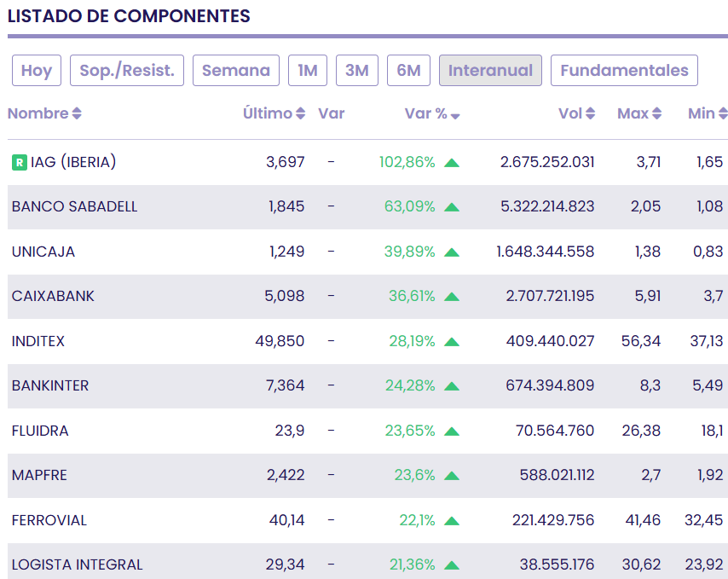Click the Var % descending sort arrow
The height and width of the screenshot is (579, 728).
[455, 116]
